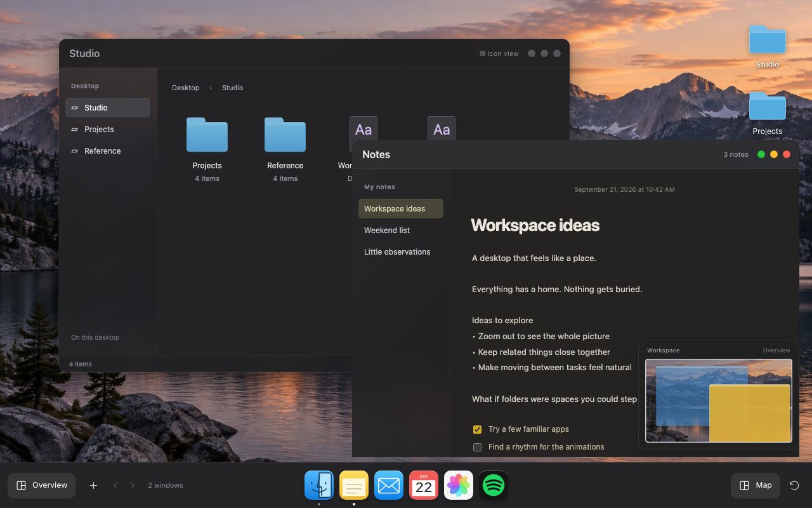Screen dimensions: 812x508
Task: Click the Overview button in the bottom bar
Action: click(x=42, y=485)
